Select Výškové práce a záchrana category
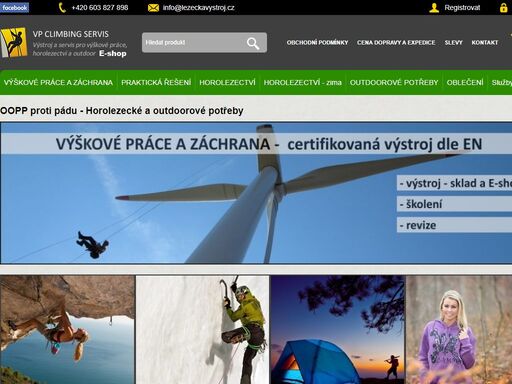This screenshot has height=384, width=512. (58, 82)
